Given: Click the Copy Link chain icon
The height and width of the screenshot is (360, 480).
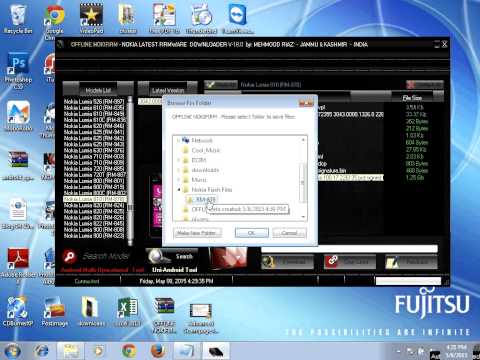Looking at the screenshot, I should tap(332, 261).
